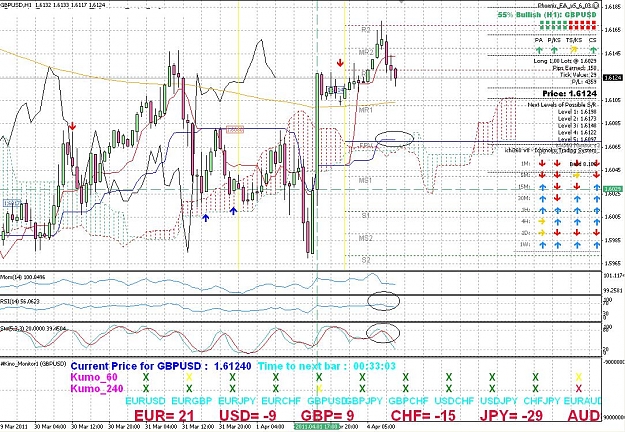The height and width of the screenshot is (432, 625).
Task: Click the MR1 pivot level label
Action: pyautogui.click(x=366, y=110)
